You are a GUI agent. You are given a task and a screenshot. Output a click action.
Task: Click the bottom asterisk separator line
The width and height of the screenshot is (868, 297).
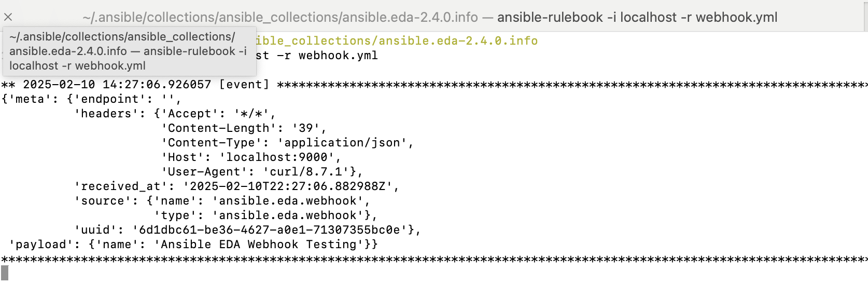pyautogui.click(x=434, y=259)
